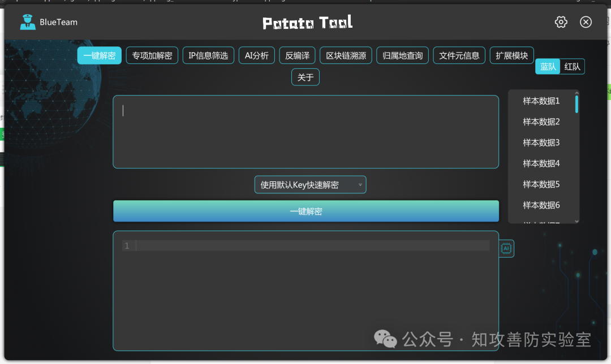The width and height of the screenshot is (611, 364).
Task: Close Potato Tool with the X icon
Action: tap(586, 22)
